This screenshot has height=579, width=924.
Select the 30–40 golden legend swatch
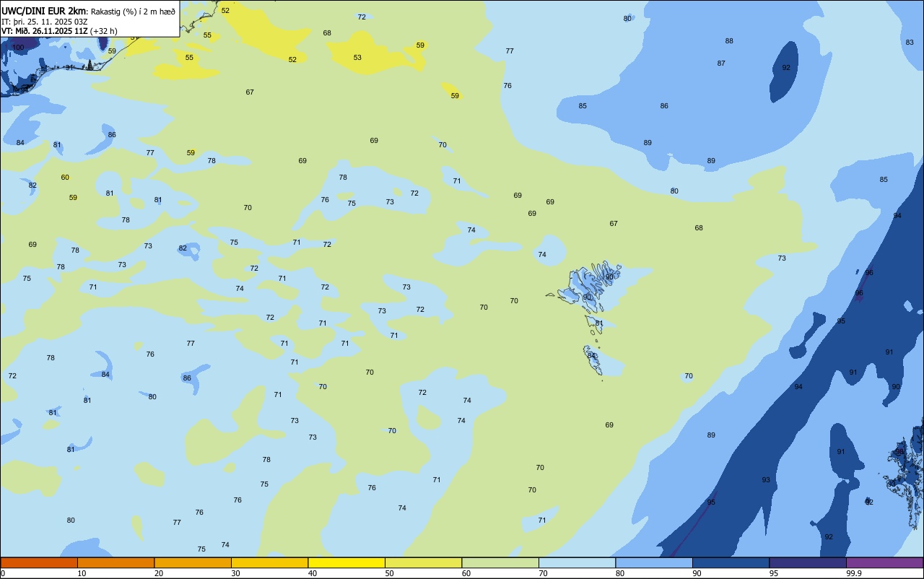269,562
